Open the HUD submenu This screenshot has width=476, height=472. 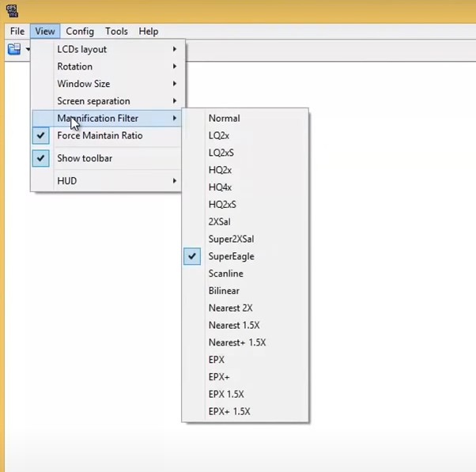tap(67, 180)
